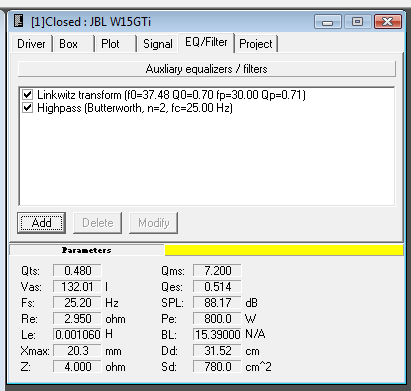
Task: Click the SPL value field 88.17
Action: 217,302
